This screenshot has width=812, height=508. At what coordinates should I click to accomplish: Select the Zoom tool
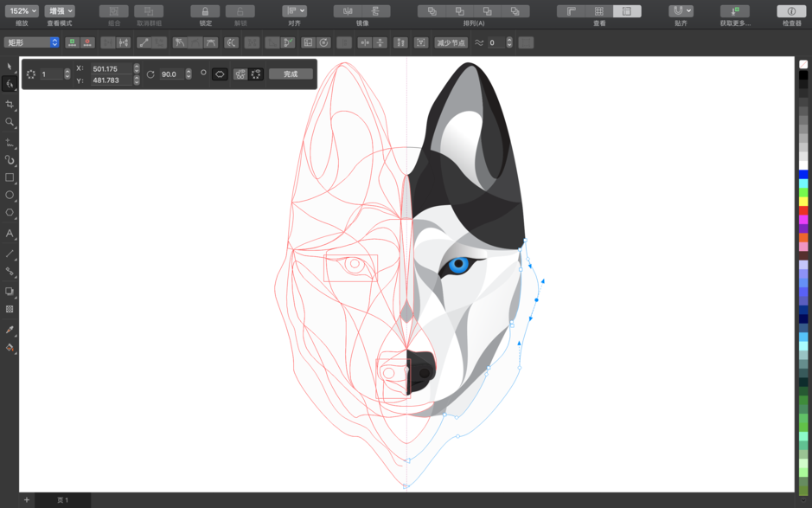[x=10, y=122]
